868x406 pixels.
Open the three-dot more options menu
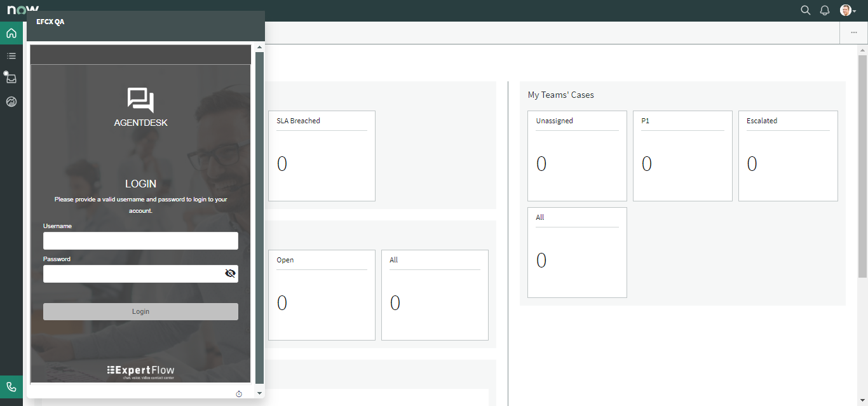(x=853, y=33)
